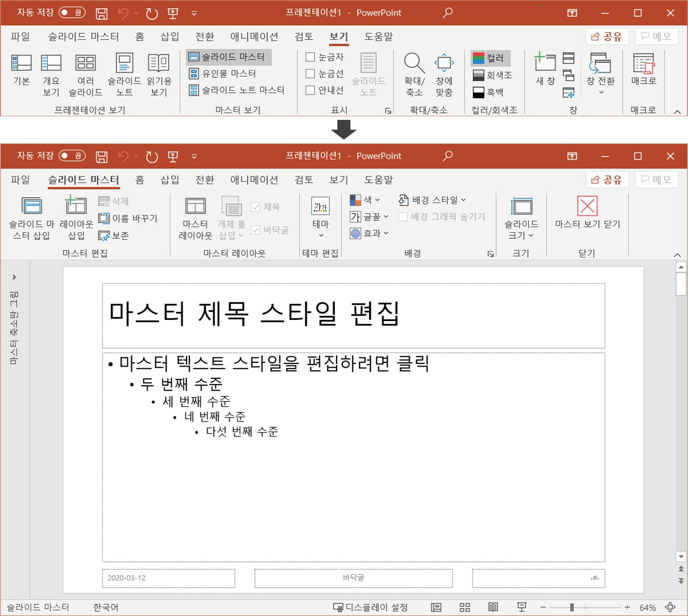This screenshot has width=688, height=616.
Task: Click Rename (이름 바꾸기) button
Action: [128, 218]
